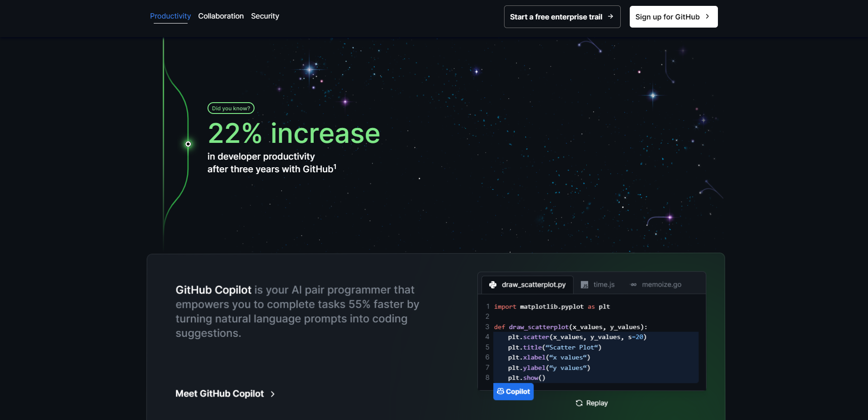Click the chevron beside Meet GitHub Copilot
The height and width of the screenshot is (420, 868).
[273, 394]
